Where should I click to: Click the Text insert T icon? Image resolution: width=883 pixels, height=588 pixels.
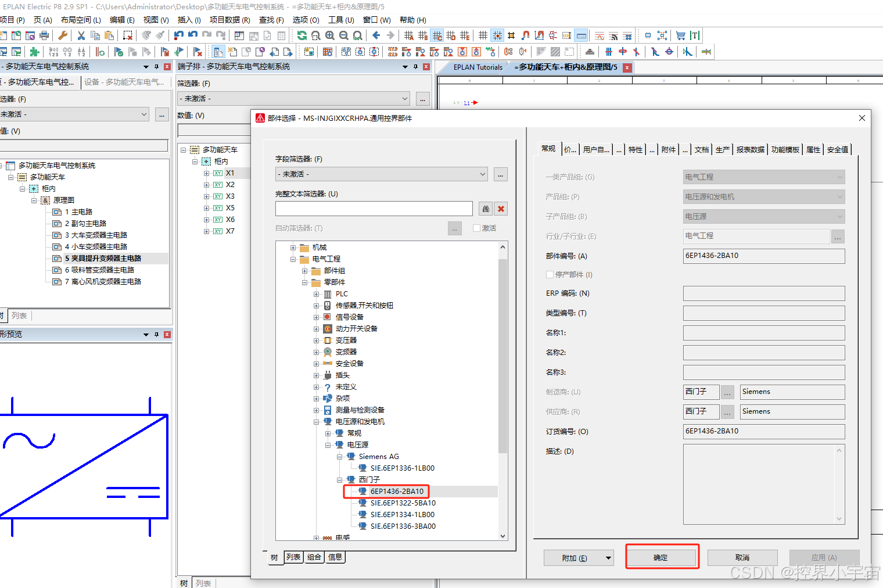click(x=695, y=35)
